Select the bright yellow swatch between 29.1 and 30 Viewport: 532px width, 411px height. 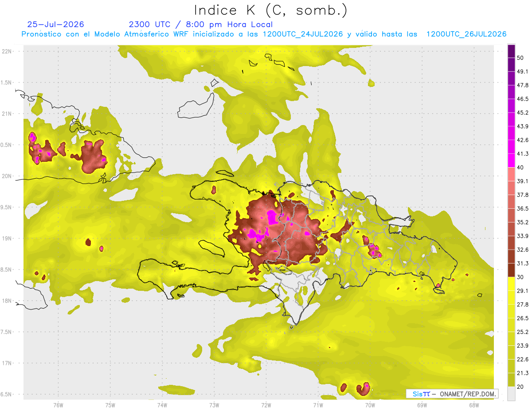(511, 284)
